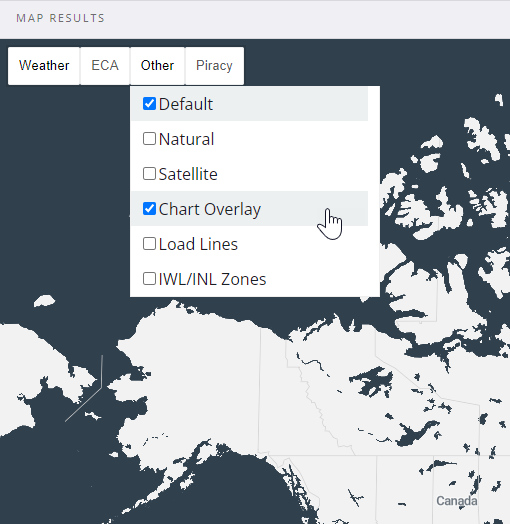510x524 pixels.
Task: Pick the Satellite menu entry text
Action: (188, 174)
